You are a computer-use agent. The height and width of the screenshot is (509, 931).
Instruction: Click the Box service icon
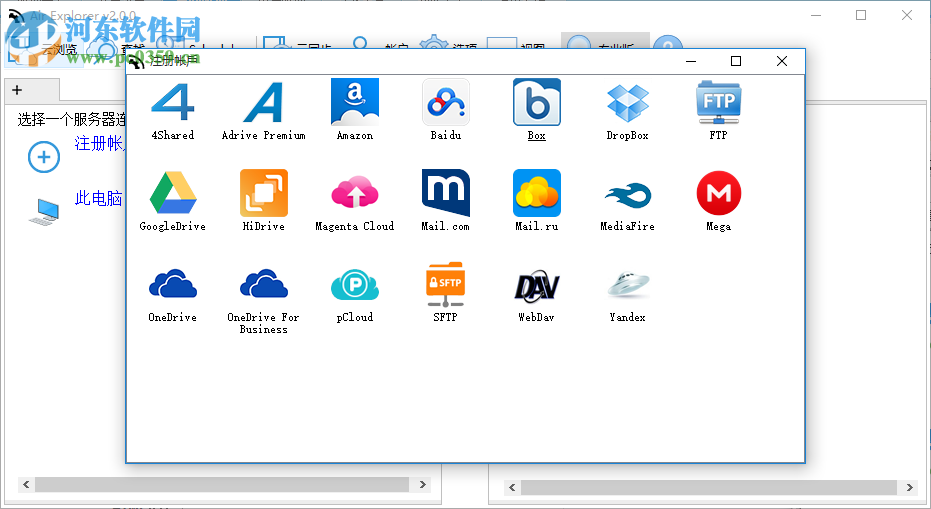click(x=537, y=102)
